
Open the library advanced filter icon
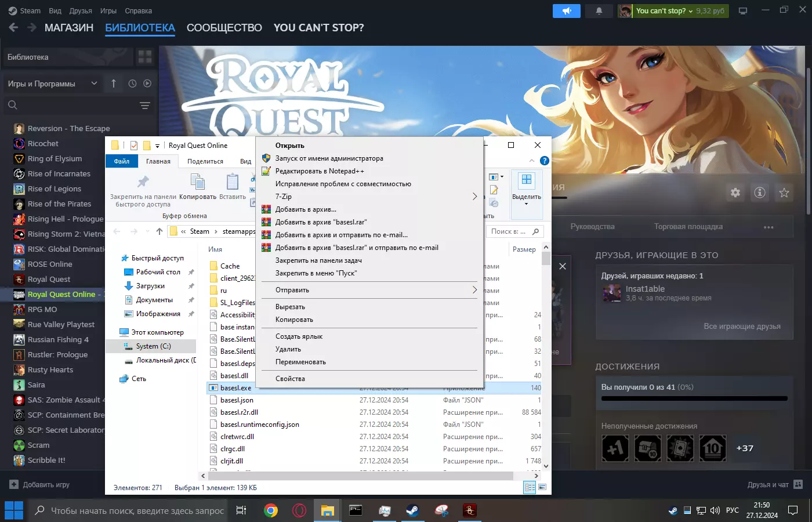point(145,105)
